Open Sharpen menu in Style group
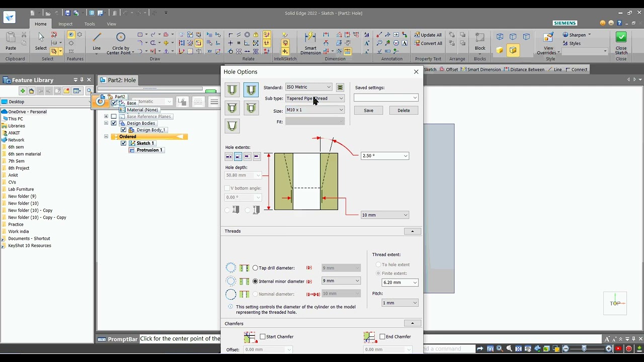The width and height of the screenshot is (644, 362). (x=577, y=35)
